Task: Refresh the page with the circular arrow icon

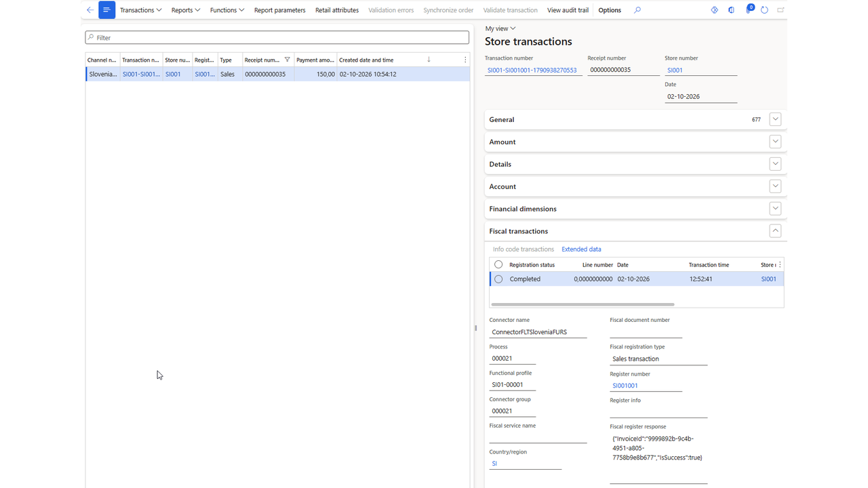Action: click(x=764, y=10)
